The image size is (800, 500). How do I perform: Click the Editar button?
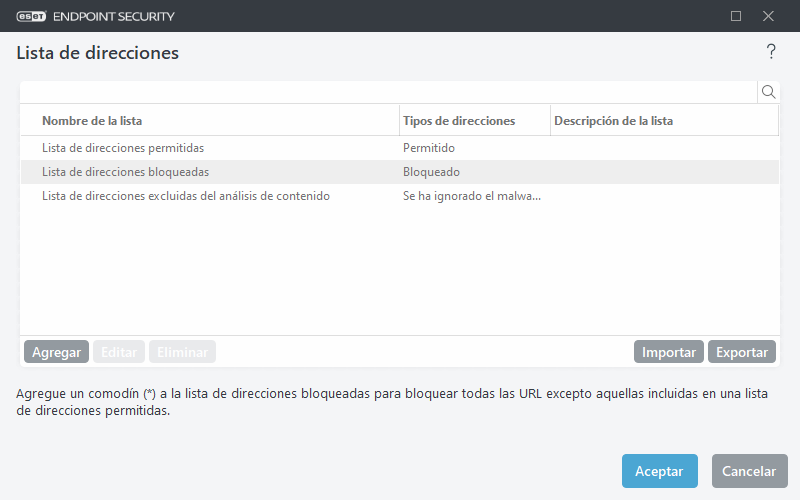[119, 352]
